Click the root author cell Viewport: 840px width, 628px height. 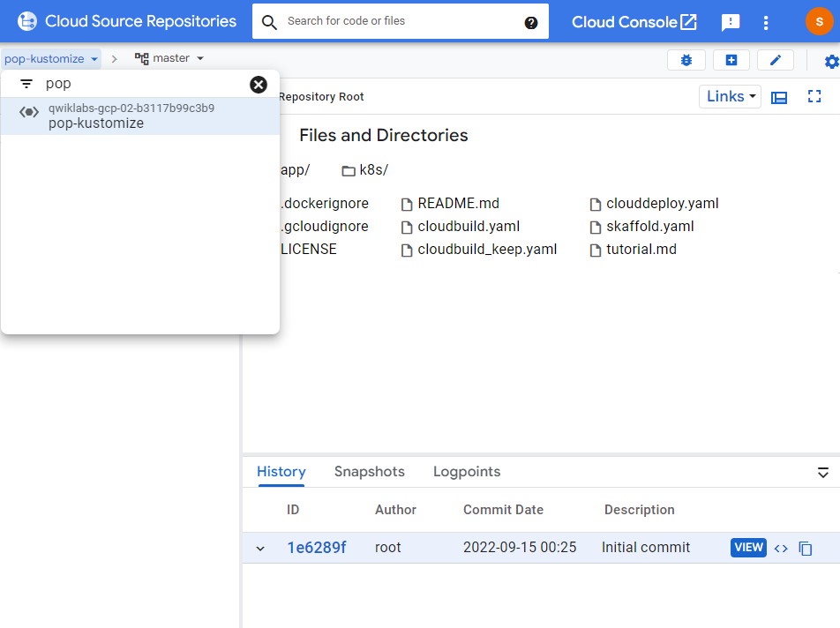pos(388,548)
